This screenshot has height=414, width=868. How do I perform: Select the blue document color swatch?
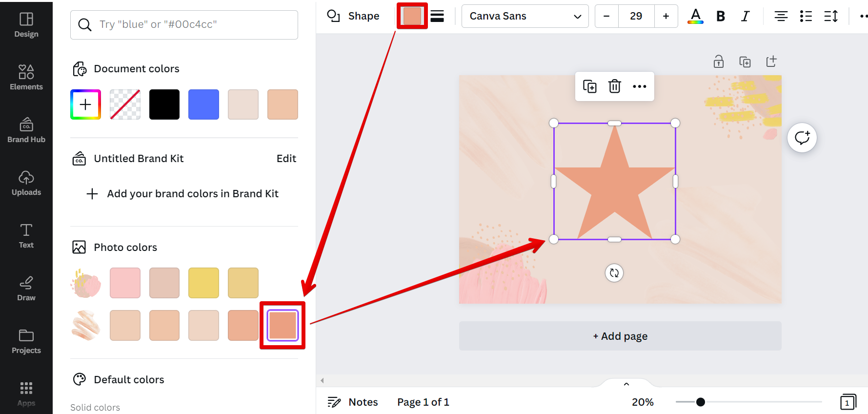[x=203, y=104]
